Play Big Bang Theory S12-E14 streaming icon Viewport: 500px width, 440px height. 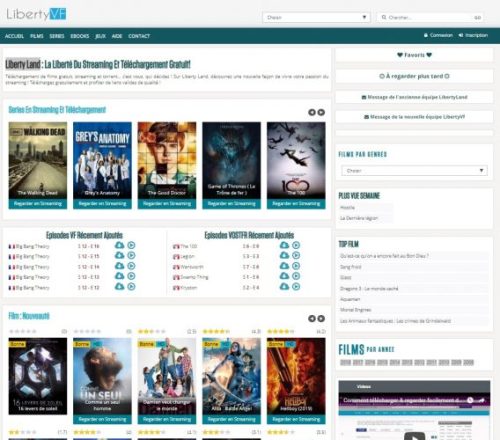point(131,266)
